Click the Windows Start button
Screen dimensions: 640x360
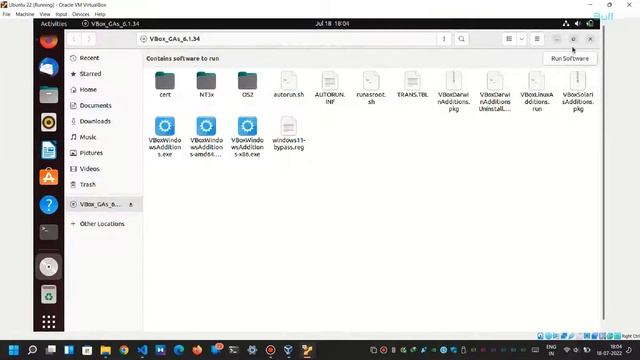13,350
